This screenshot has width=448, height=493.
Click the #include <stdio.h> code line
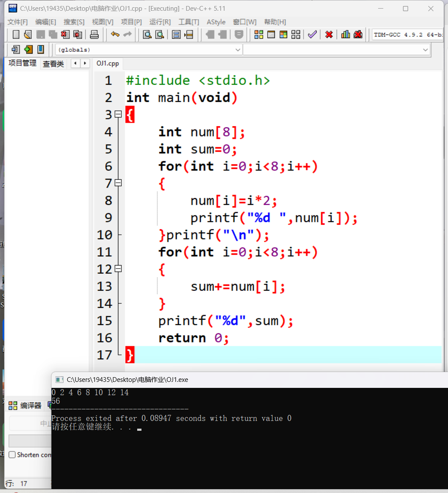pyautogui.click(x=198, y=81)
